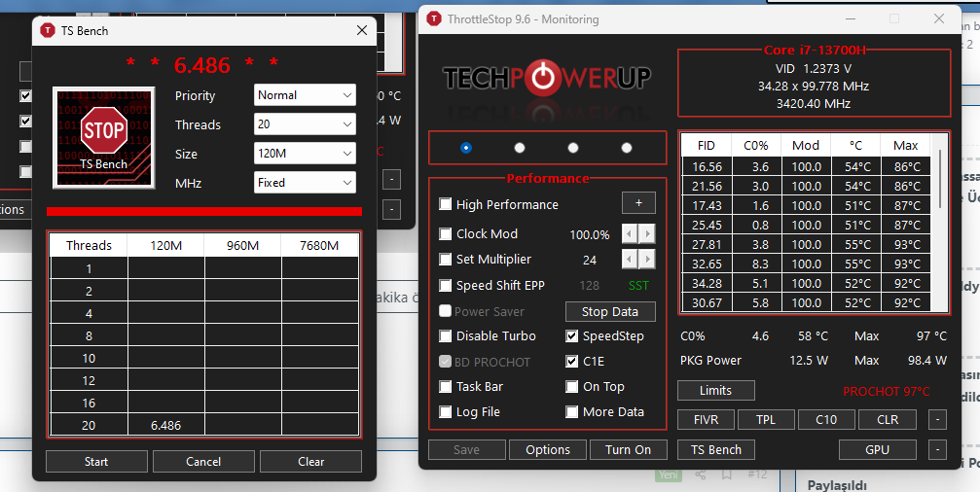Click FID value 34.28 in core table
Image resolution: width=980 pixels, height=492 pixels.
[707, 284]
